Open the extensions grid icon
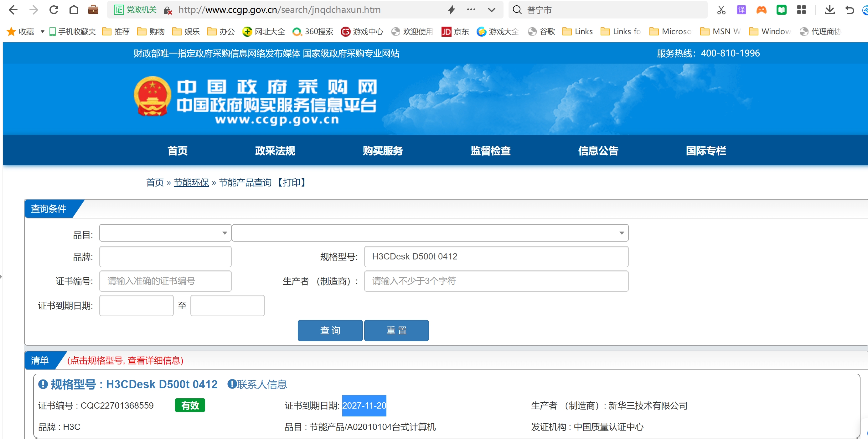The width and height of the screenshot is (868, 439). pos(802,10)
